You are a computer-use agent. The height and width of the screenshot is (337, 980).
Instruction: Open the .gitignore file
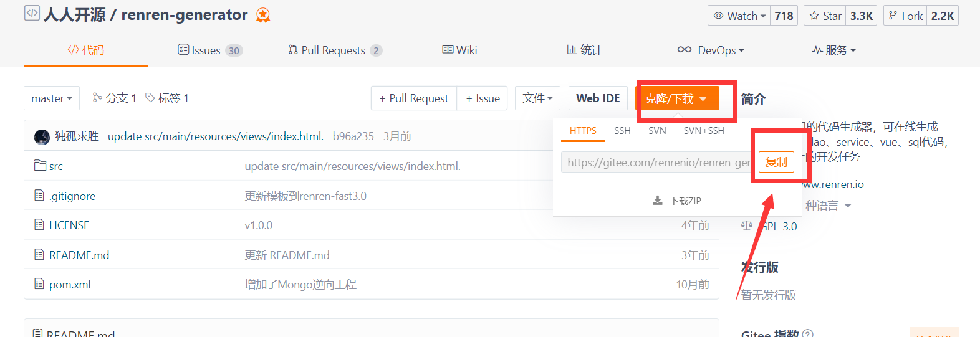(72, 196)
